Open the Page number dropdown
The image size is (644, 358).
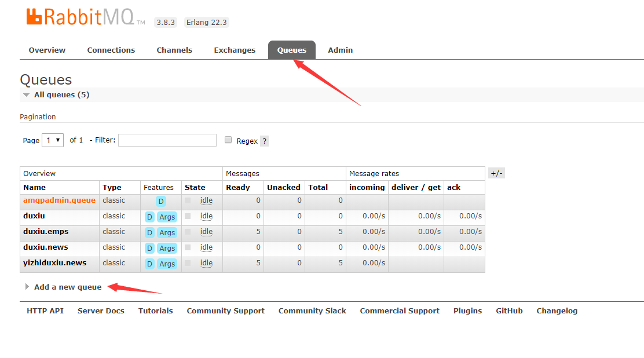53,140
